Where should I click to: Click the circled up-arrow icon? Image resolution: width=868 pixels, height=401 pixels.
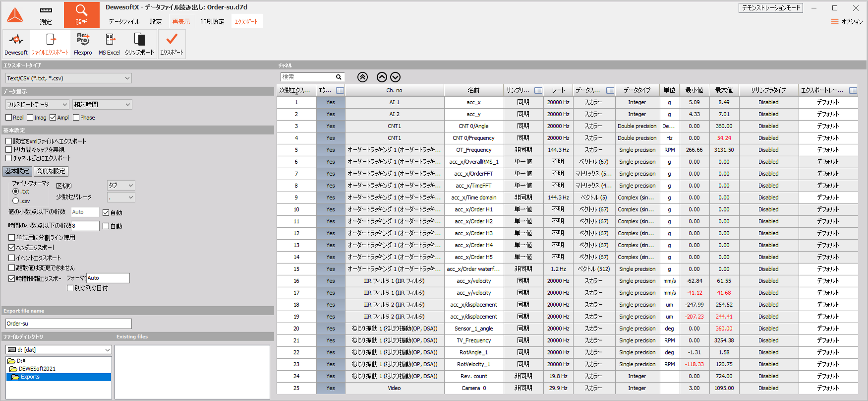(382, 77)
